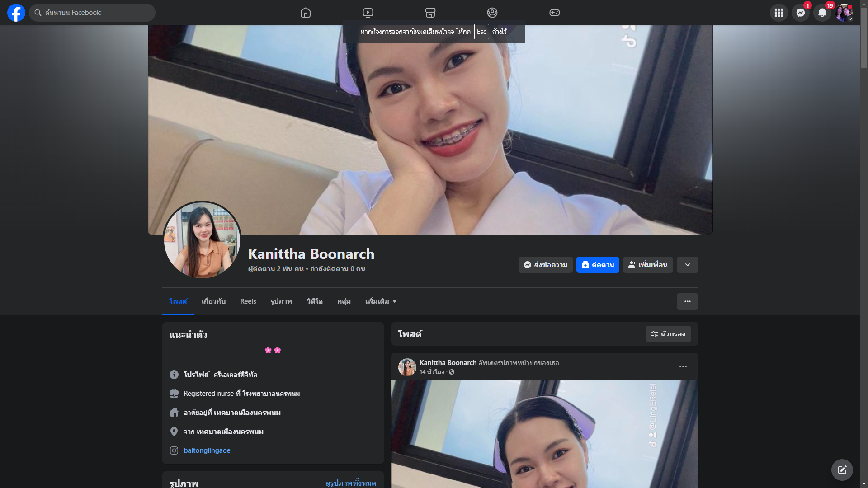Switch to the Reels tab
Screen dimensions: 868x488
248,301
